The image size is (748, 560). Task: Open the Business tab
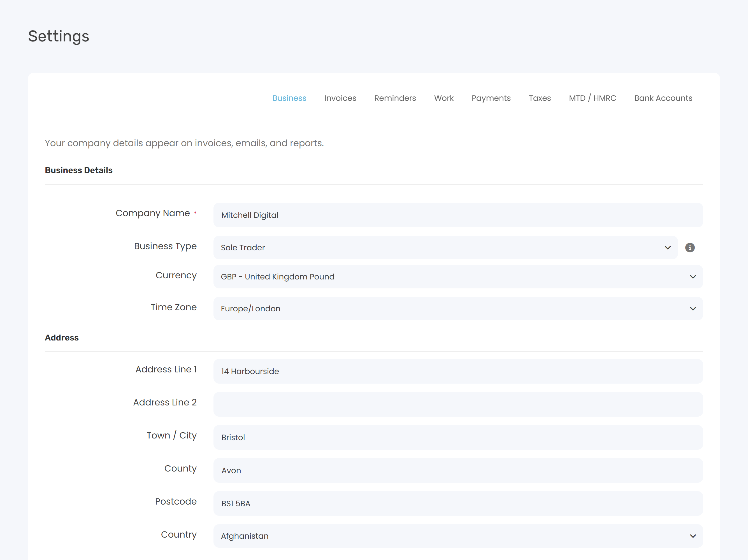pos(289,98)
